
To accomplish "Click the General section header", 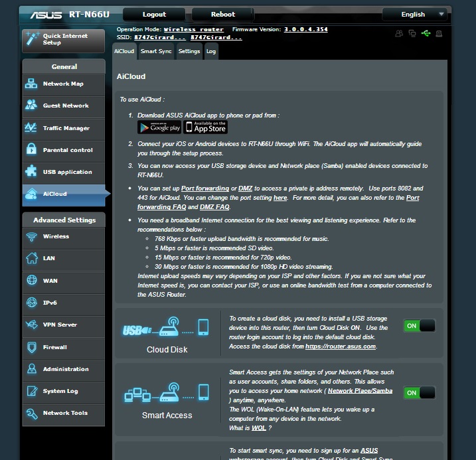I will point(64,66).
